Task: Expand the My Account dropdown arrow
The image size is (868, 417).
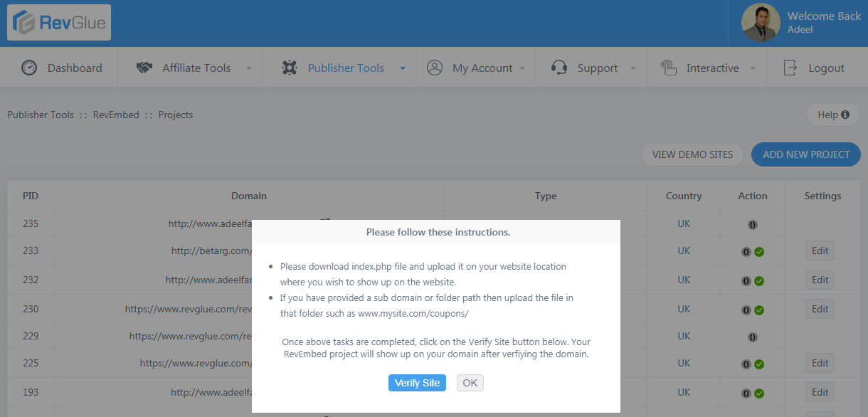Action: click(522, 68)
